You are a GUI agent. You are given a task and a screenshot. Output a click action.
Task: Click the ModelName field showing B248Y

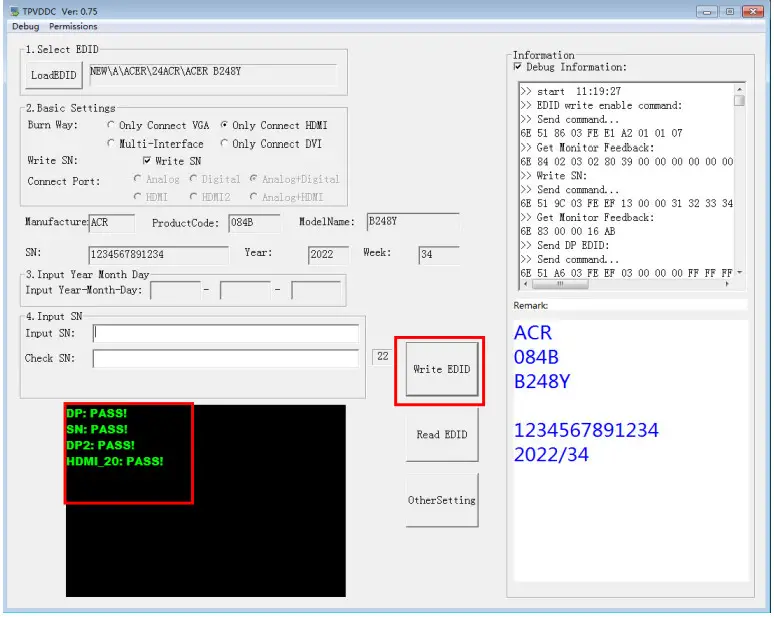click(413, 222)
